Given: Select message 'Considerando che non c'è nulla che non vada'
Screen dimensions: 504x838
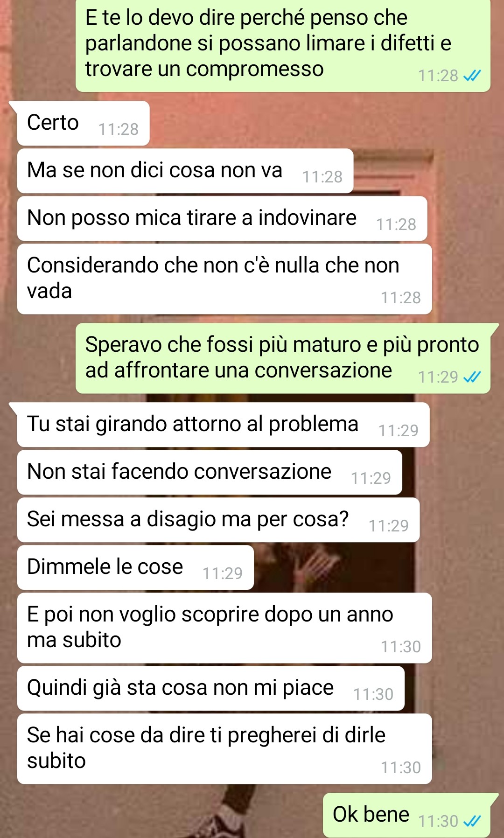Looking at the screenshot, I should pos(224,279).
